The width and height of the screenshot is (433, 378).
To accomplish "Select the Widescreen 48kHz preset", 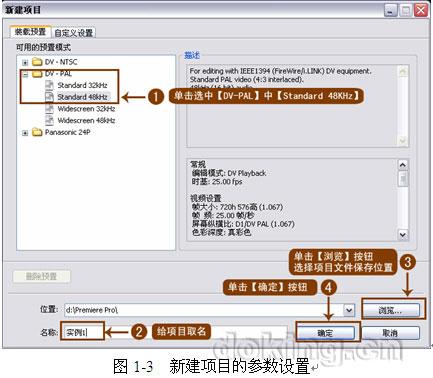I will (x=86, y=120).
